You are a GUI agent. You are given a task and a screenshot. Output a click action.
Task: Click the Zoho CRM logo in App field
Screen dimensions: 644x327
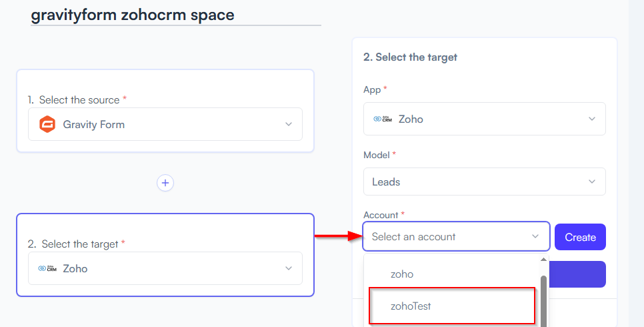pyautogui.click(x=383, y=119)
